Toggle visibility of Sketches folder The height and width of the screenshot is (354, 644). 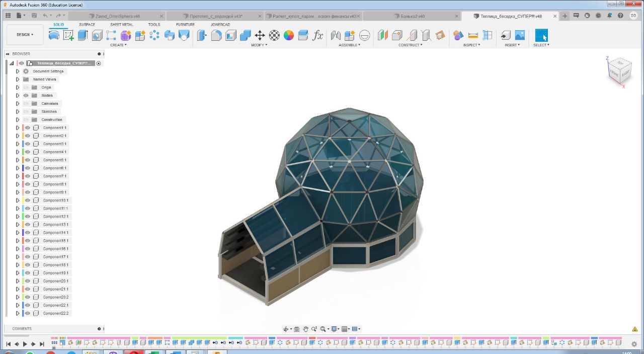pos(26,111)
